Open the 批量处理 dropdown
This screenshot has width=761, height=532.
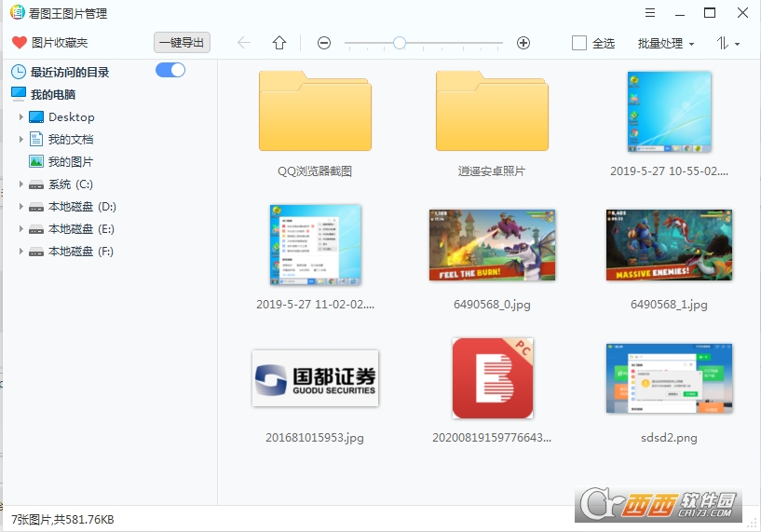(666, 44)
